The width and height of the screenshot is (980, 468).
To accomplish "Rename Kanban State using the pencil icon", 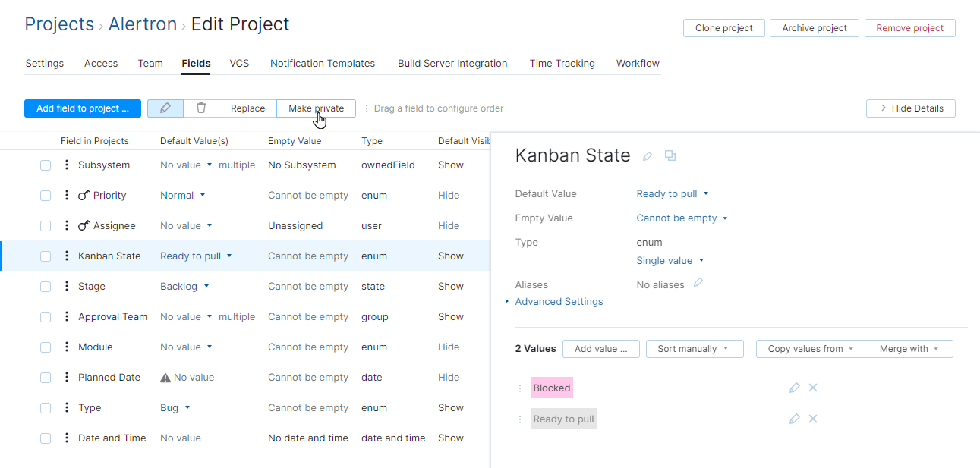I will 648,156.
